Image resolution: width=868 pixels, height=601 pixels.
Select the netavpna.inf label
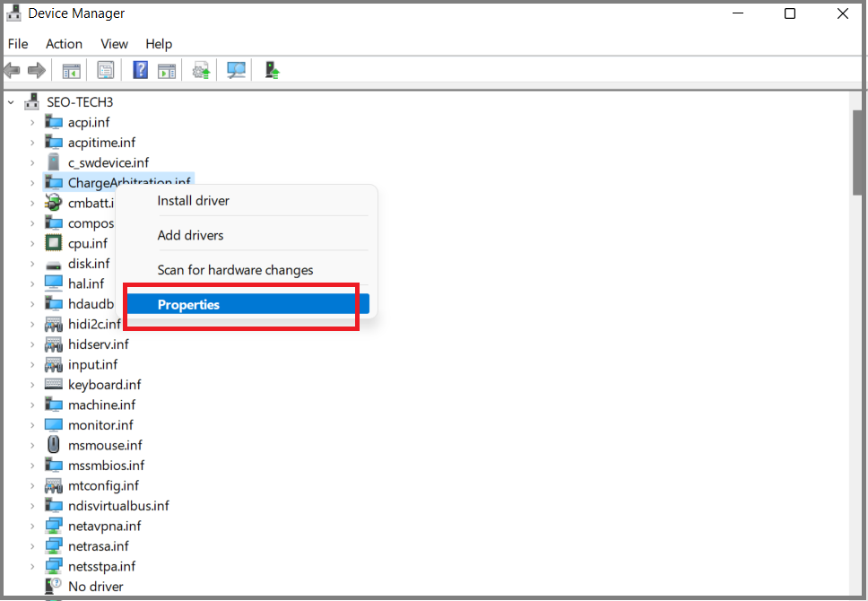[x=105, y=526]
